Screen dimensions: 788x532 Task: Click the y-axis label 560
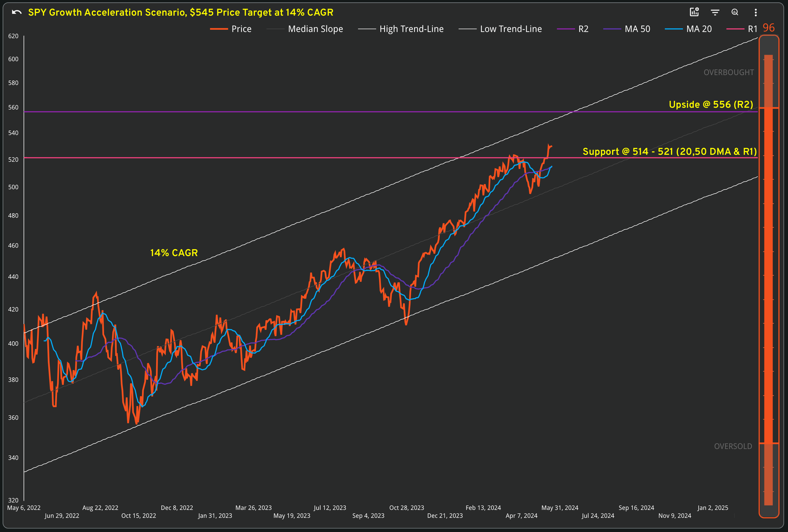tap(13, 107)
